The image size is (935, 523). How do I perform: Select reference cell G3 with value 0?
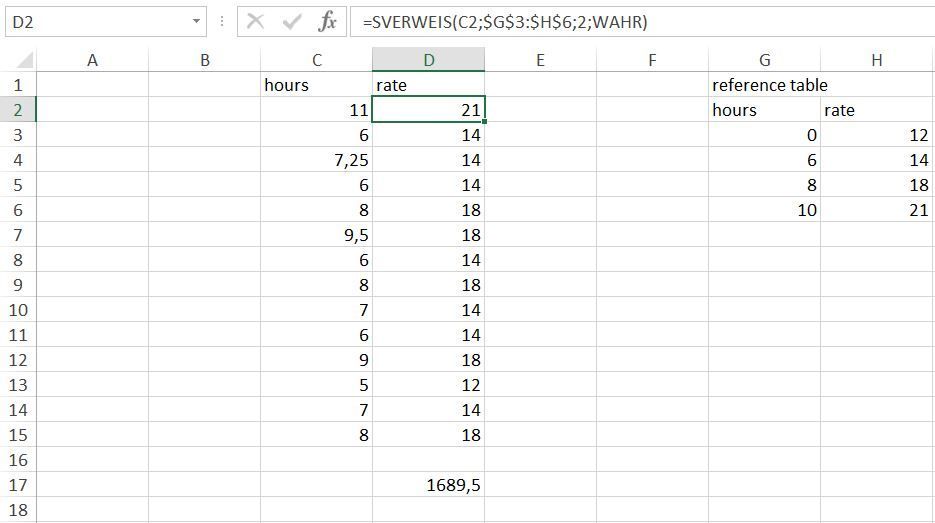coord(764,135)
